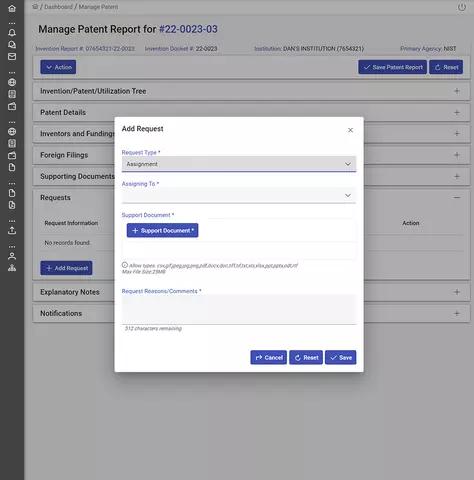Click the Notifications section title
Viewport: 474px width, 480px height.
(61, 313)
